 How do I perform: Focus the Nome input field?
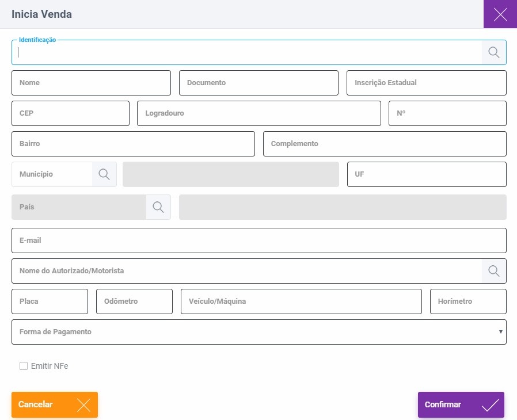[x=91, y=83]
